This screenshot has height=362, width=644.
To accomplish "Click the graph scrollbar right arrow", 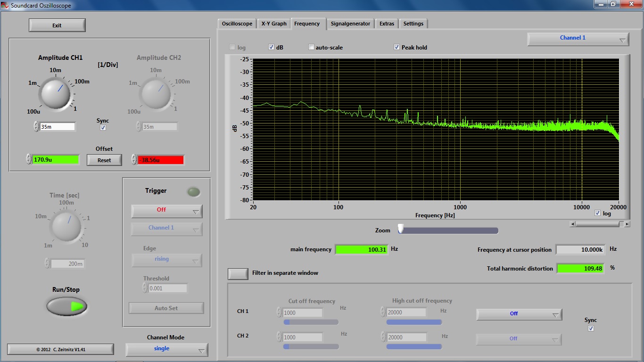I will (x=627, y=224).
